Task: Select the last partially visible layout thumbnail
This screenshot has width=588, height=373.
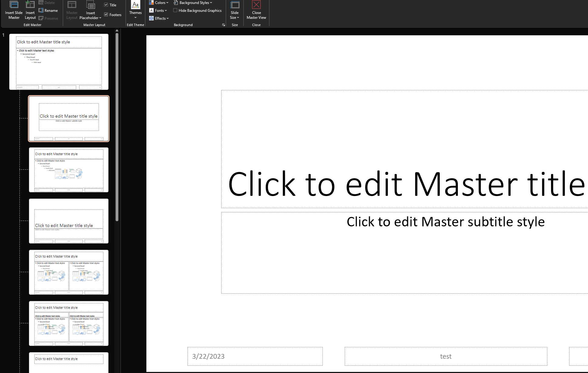Action: click(x=69, y=362)
